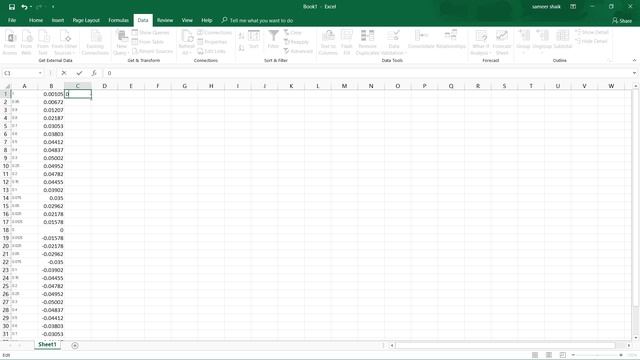Click the Subtotal icon
The height and width of the screenshot is (360, 640).
pyautogui.click(x=562, y=40)
